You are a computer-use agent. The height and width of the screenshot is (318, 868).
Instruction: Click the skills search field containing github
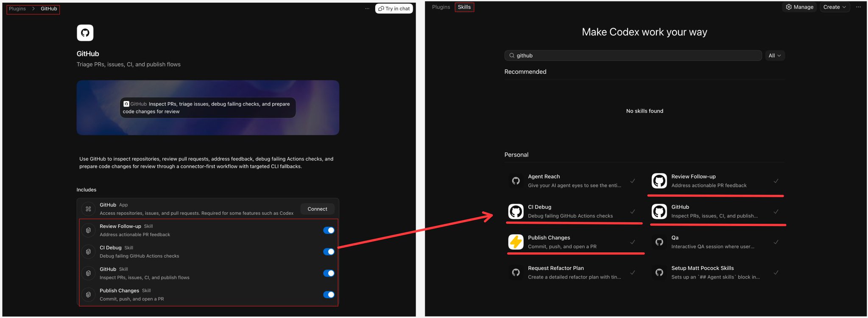click(x=633, y=55)
